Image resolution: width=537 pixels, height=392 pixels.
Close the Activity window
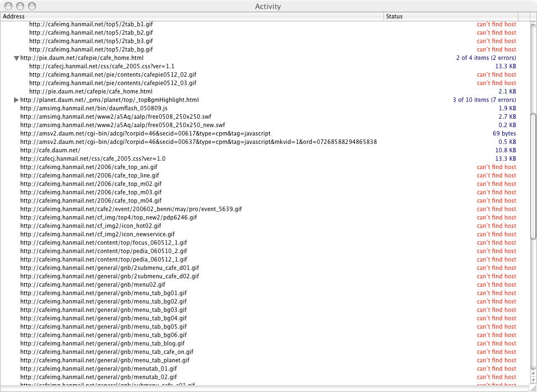pyautogui.click(x=9, y=6)
